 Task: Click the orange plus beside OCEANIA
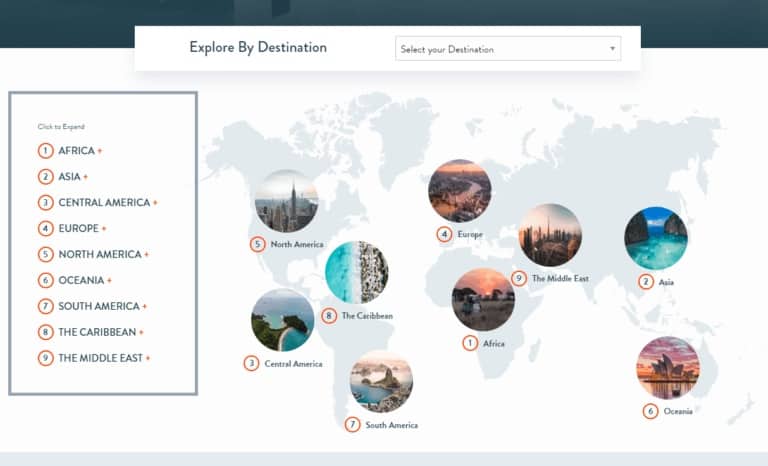tap(109, 281)
